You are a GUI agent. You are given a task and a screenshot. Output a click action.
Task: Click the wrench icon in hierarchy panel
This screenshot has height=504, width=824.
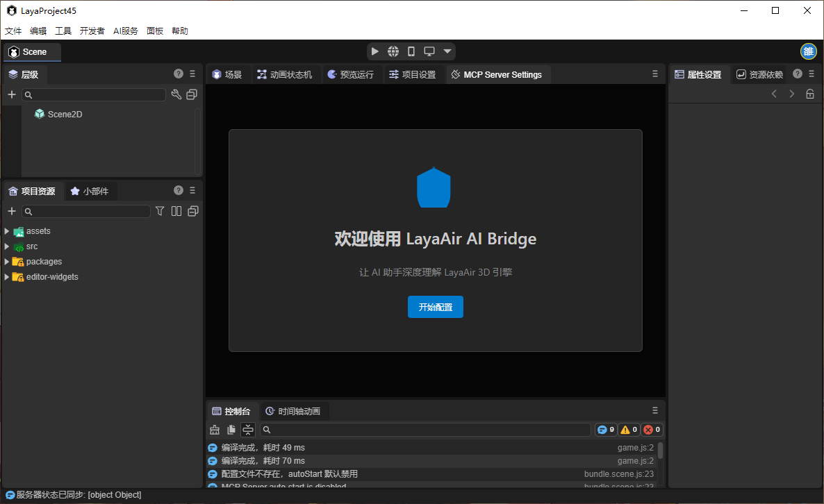(x=176, y=94)
